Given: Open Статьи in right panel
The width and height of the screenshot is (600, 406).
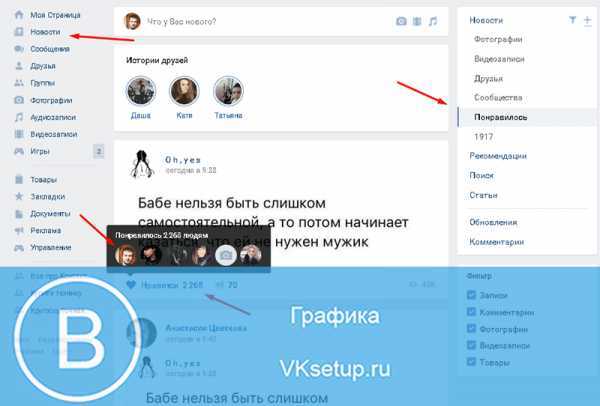Looking at the screenshot, I should pos(483,195).
